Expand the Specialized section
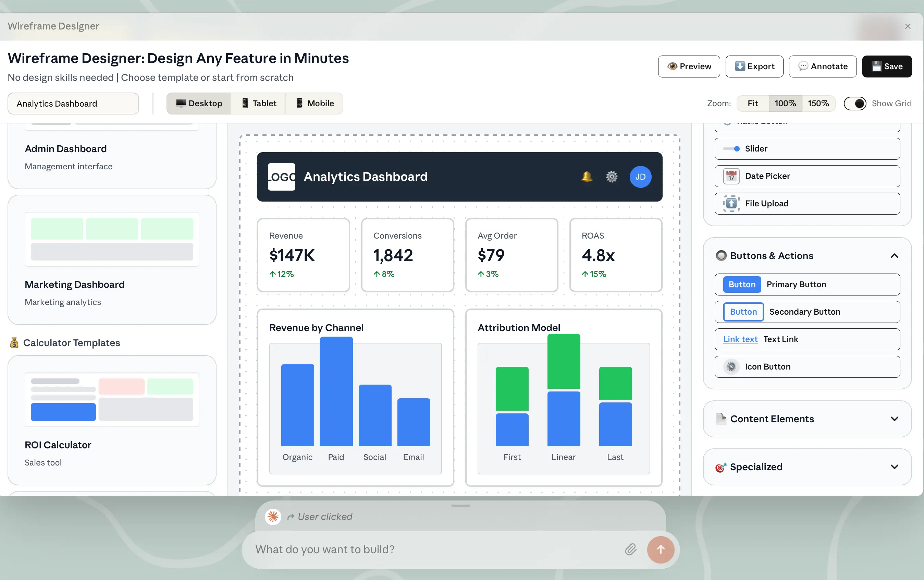This screenshot has width=924, height=580. [894, 467]
